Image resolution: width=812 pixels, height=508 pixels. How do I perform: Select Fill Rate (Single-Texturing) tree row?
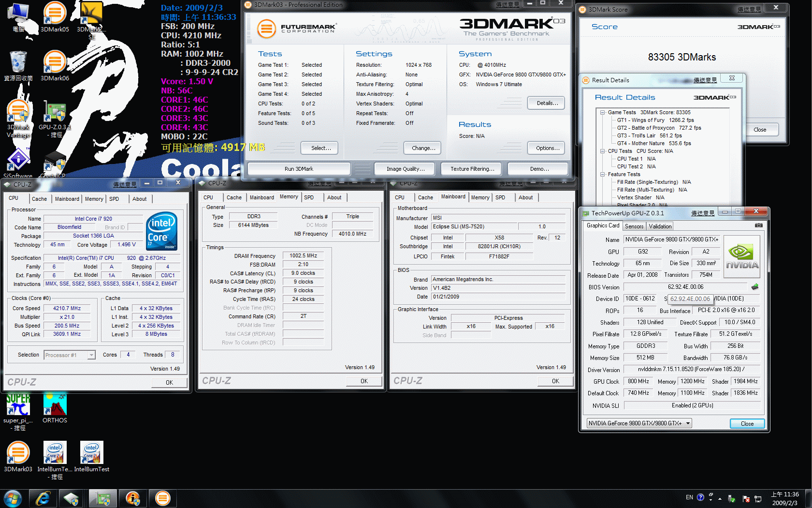[654, 182]
